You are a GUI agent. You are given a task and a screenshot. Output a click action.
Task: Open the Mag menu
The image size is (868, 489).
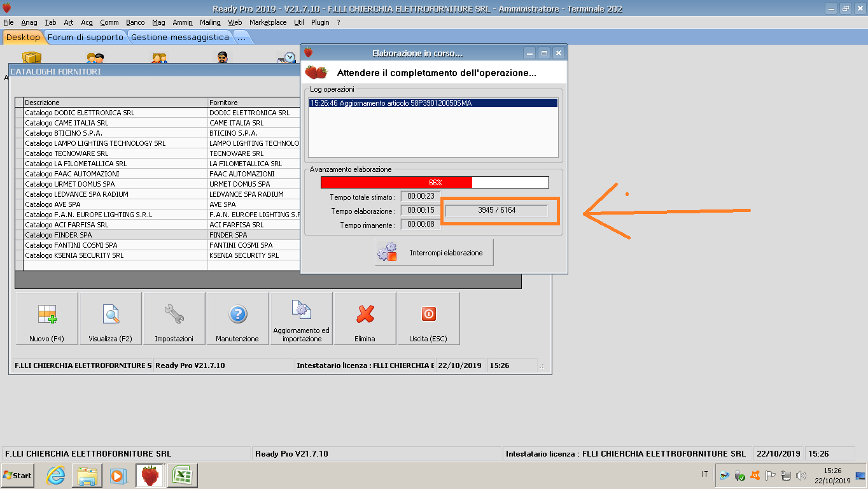click(x=158, y=22)
